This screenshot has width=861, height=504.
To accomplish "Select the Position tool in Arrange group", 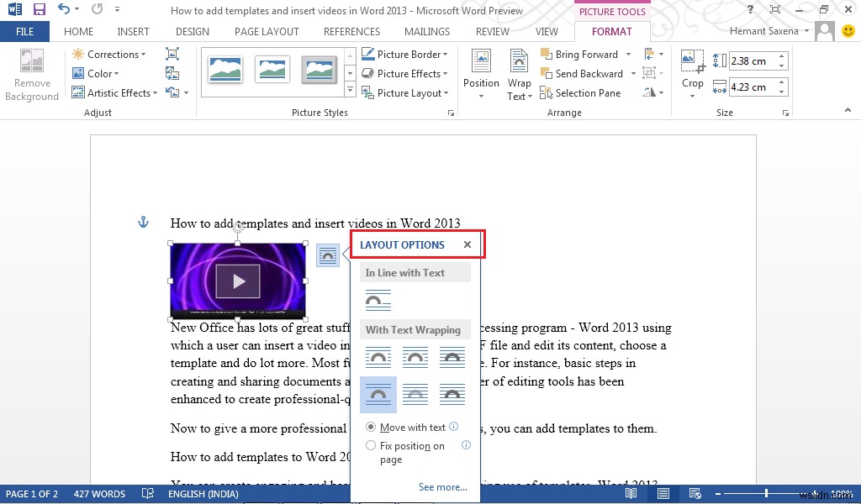I will 481,73.
